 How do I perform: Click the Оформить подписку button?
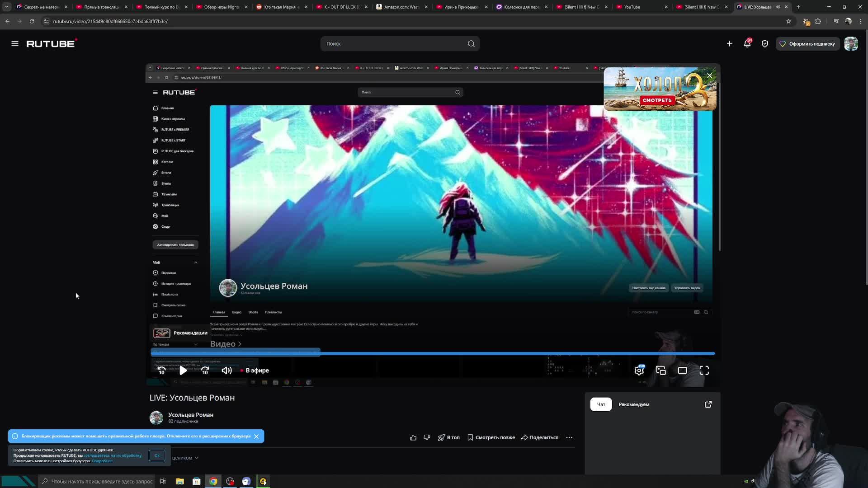pyautogui.click(x=807, y=44)
